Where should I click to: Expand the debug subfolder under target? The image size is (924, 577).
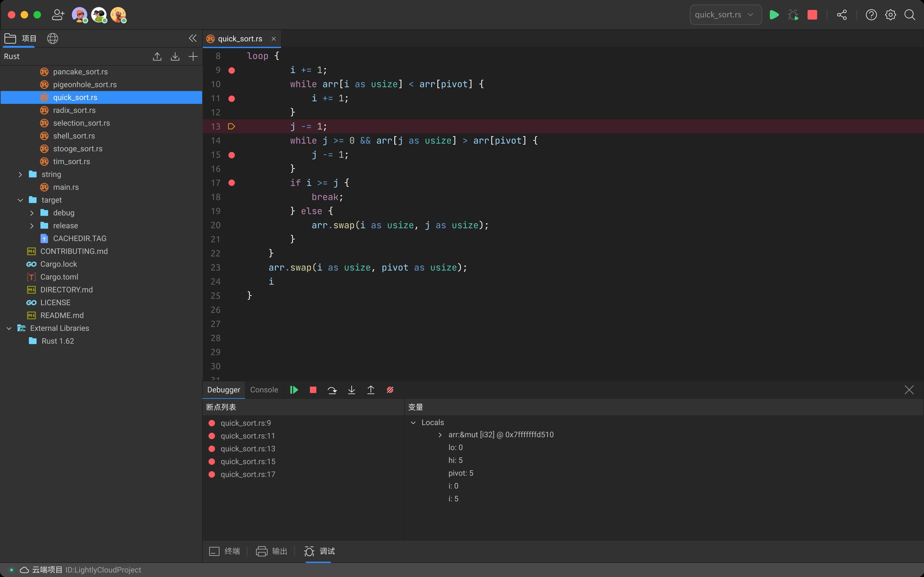point(31,212)
